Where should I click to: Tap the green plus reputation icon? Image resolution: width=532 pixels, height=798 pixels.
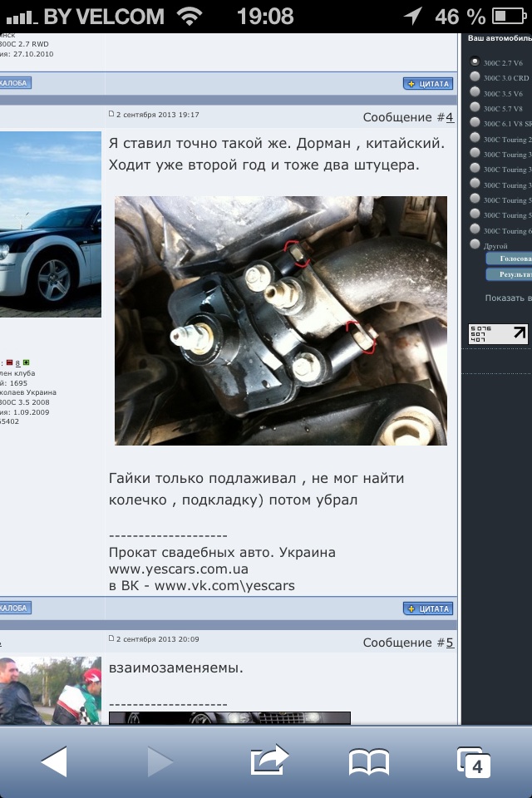(26, 363)
